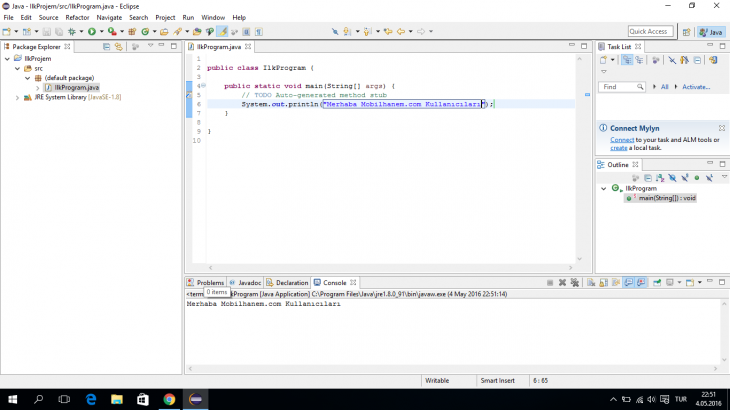Image resolution: width=730 pixels, height=410 pixels.
Task: Click Activate... link in Task List
Action: (x=696, y=87)
